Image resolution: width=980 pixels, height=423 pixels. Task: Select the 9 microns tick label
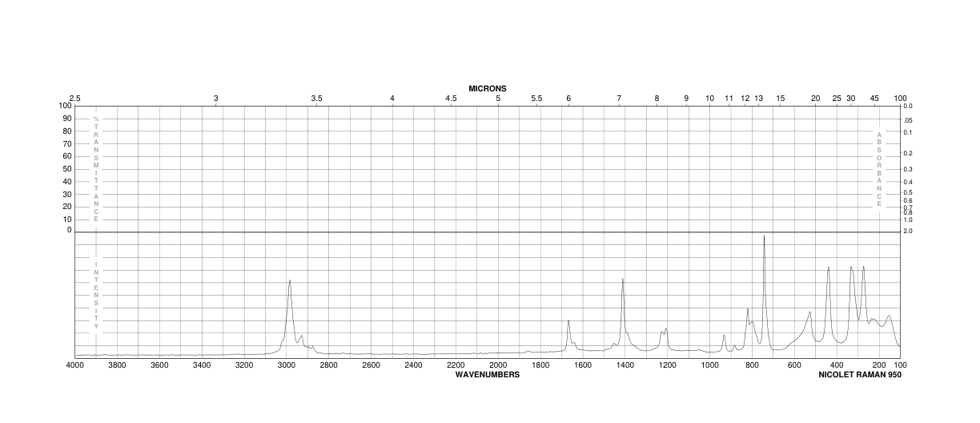coord(686,99)
